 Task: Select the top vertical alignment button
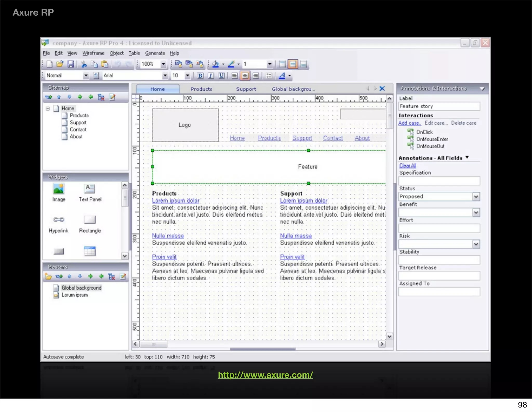coord(282,64)
